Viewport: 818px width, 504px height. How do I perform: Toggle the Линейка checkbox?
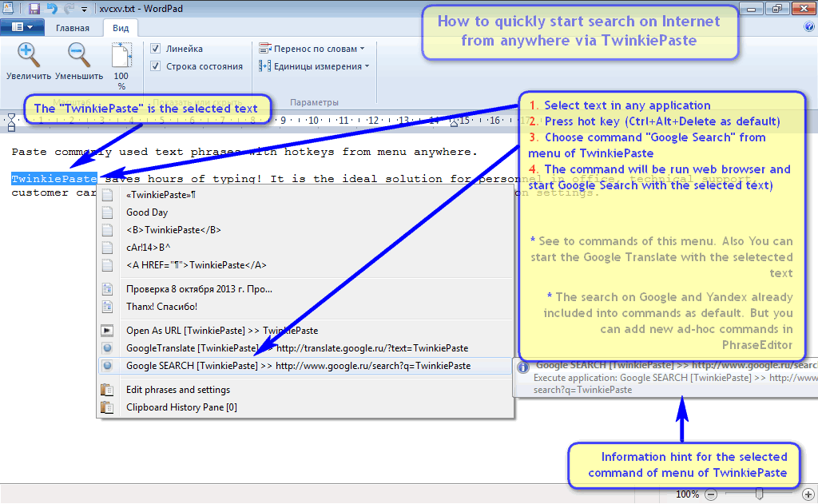pos(156,49)
